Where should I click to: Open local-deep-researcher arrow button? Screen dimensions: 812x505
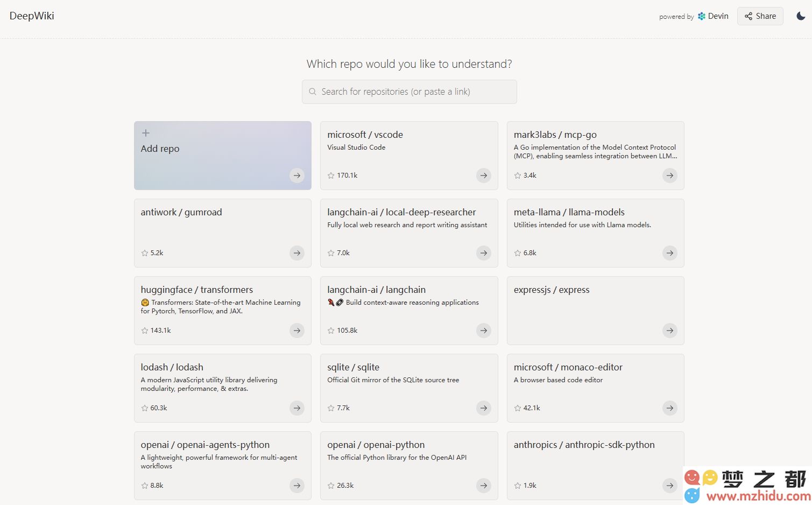[484, 253]
